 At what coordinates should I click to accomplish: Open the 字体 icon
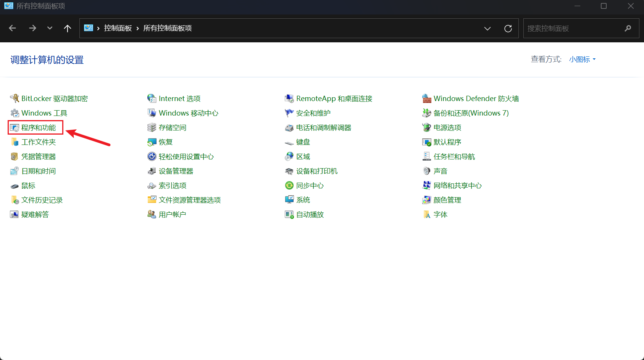coord(427,214)
